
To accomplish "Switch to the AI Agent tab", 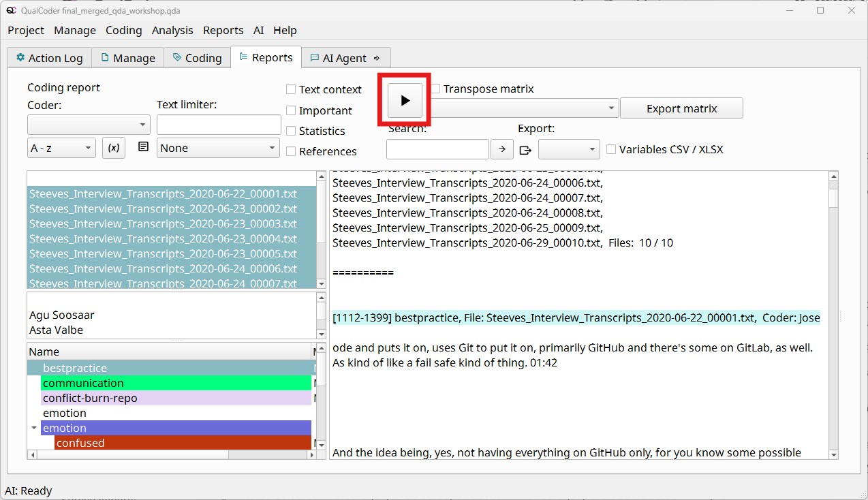I will pos(345,58).
